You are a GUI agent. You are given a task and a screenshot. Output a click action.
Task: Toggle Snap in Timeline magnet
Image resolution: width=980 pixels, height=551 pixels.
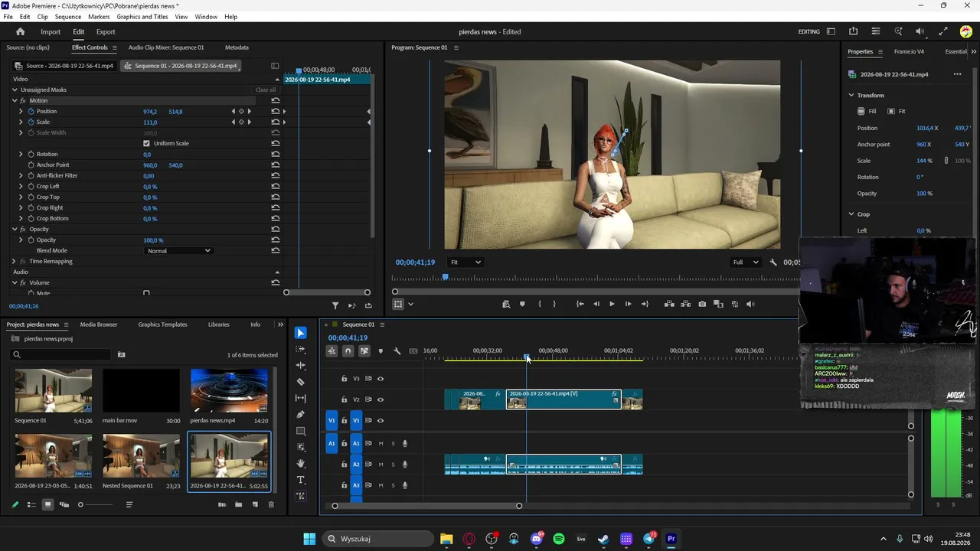(348, 351)
